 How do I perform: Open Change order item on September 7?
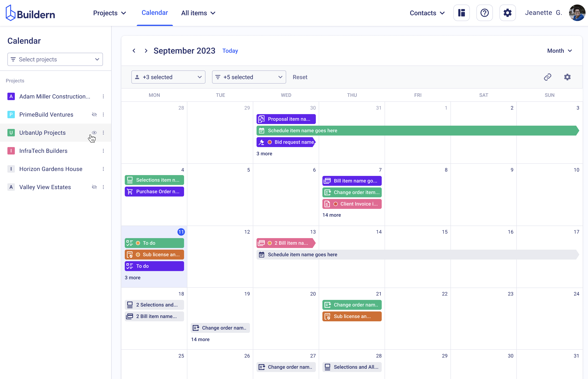pos(352,192)
